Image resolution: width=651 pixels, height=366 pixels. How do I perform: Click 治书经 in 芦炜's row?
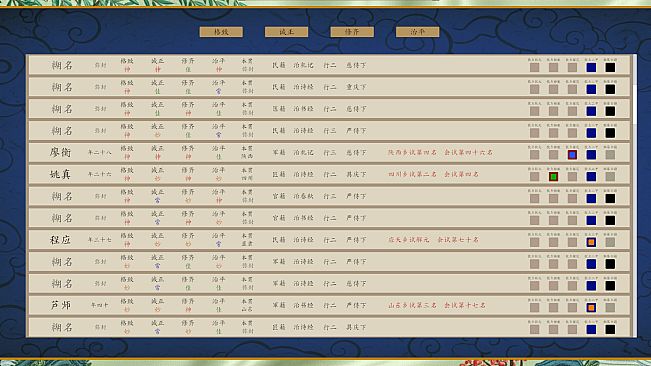point(303,305)
